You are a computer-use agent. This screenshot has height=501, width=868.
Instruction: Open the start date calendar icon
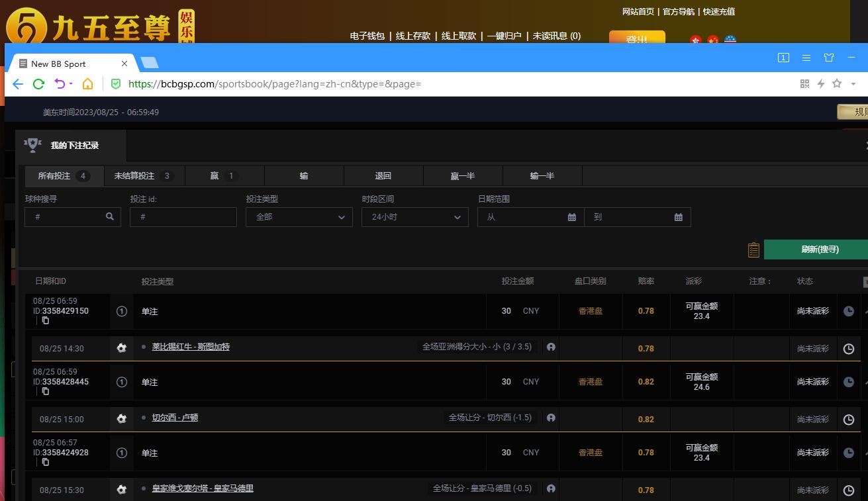pyautogui.click(x=572, y=217)
